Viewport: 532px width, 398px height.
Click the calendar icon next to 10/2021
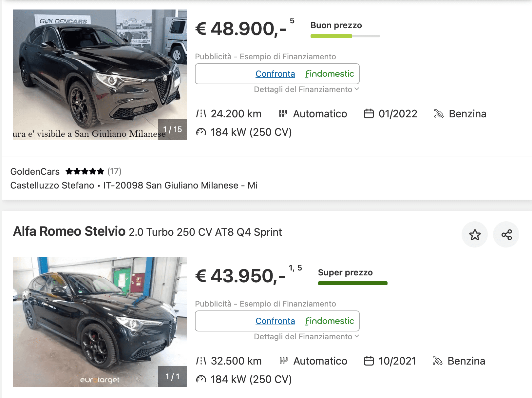pos(369,361)
